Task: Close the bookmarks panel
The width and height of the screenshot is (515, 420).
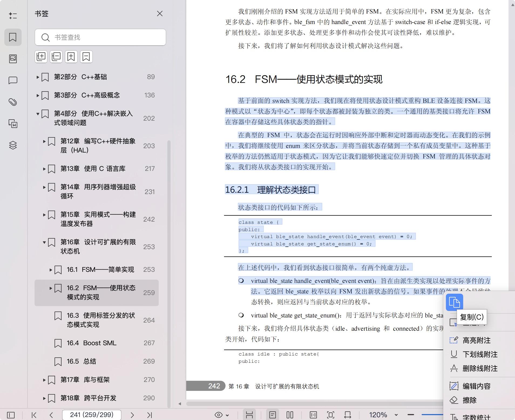Action: click(160, 13)
